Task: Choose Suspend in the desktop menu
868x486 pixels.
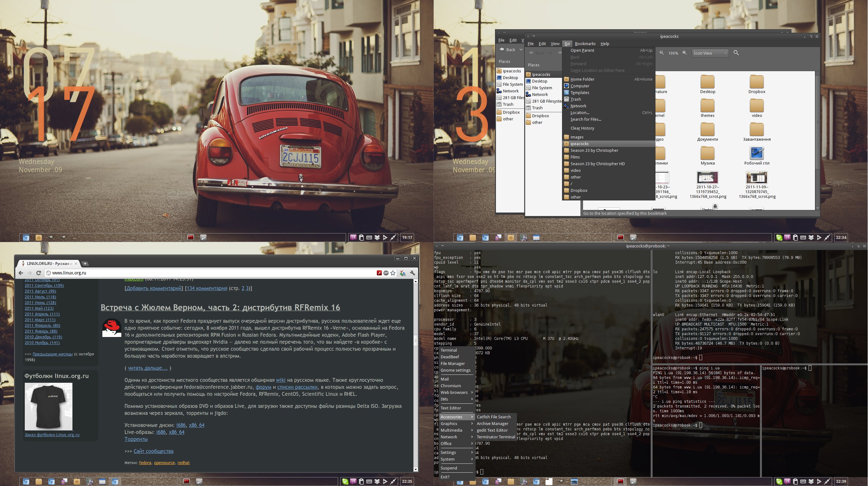Action: pos(457,468)
